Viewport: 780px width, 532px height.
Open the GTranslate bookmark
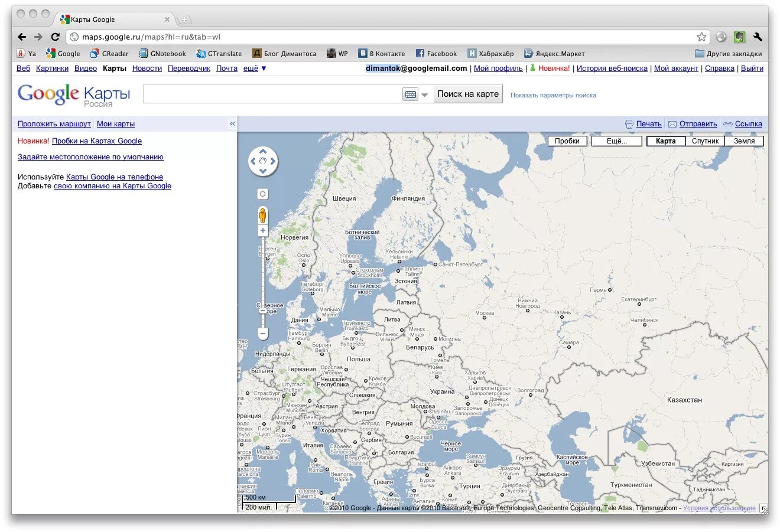tap(219, 53)
